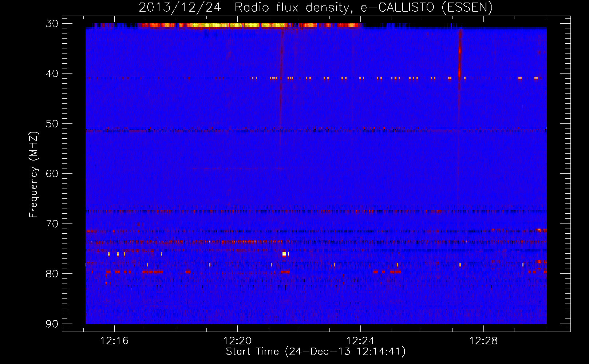Click the 50 frequency tick label

(52, 124)
